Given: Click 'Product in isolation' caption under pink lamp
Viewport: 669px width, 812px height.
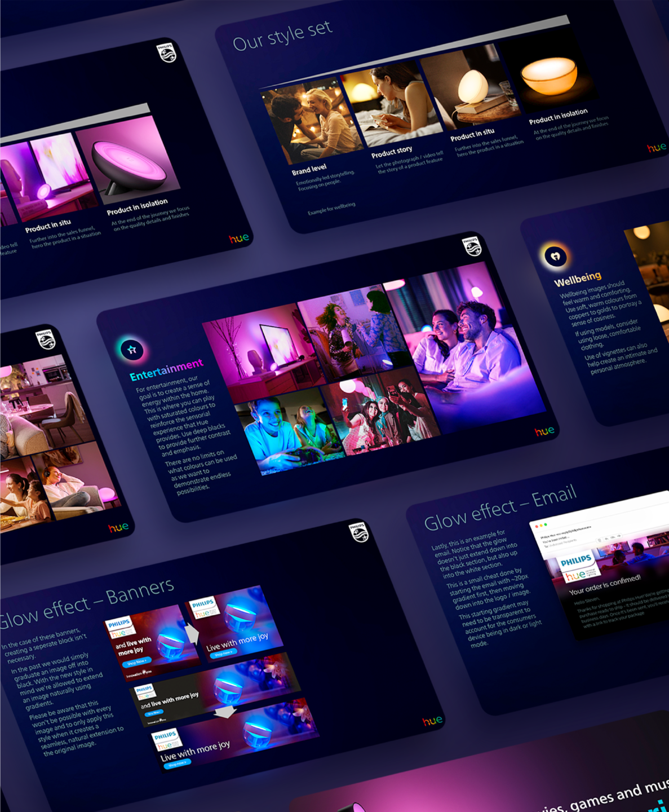Looking at the screenshot, I should tap(138, 206).
